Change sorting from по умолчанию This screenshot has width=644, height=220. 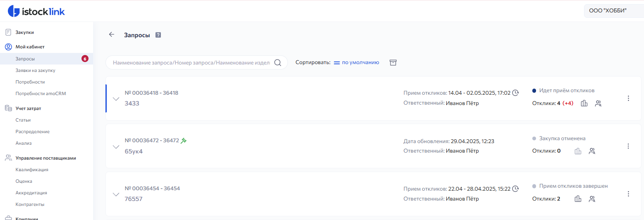click(360, 63)
